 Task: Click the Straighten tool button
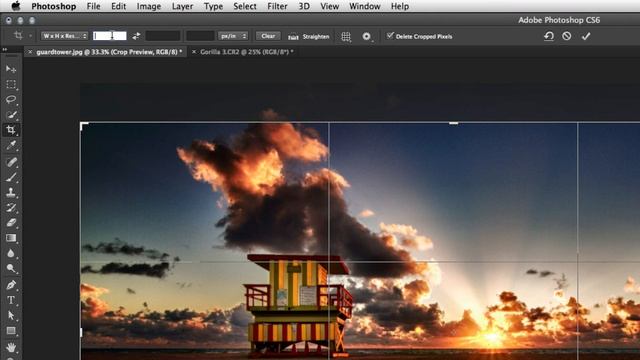[308, 36]
